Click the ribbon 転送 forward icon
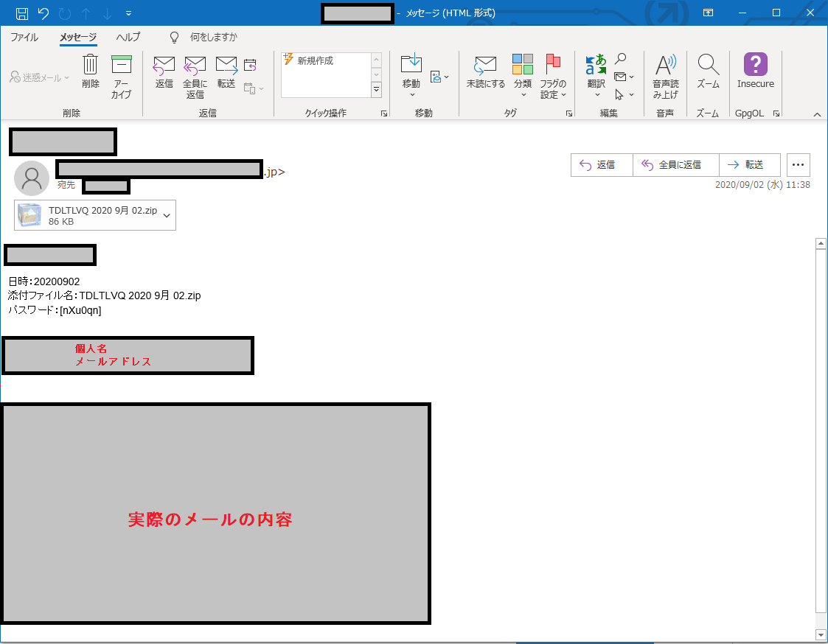This screenshot has height=644, width=828. coord(226,71)
